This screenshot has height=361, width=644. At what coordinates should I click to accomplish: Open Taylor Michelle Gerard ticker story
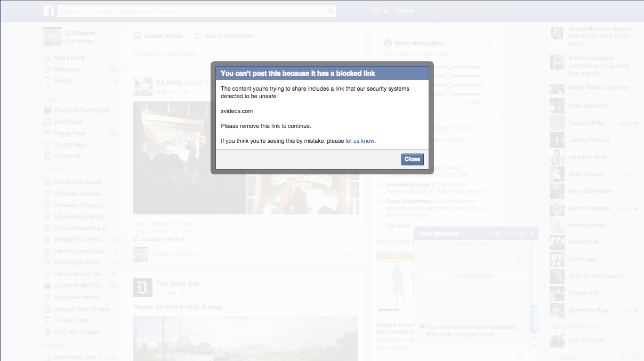click(594, 37)
